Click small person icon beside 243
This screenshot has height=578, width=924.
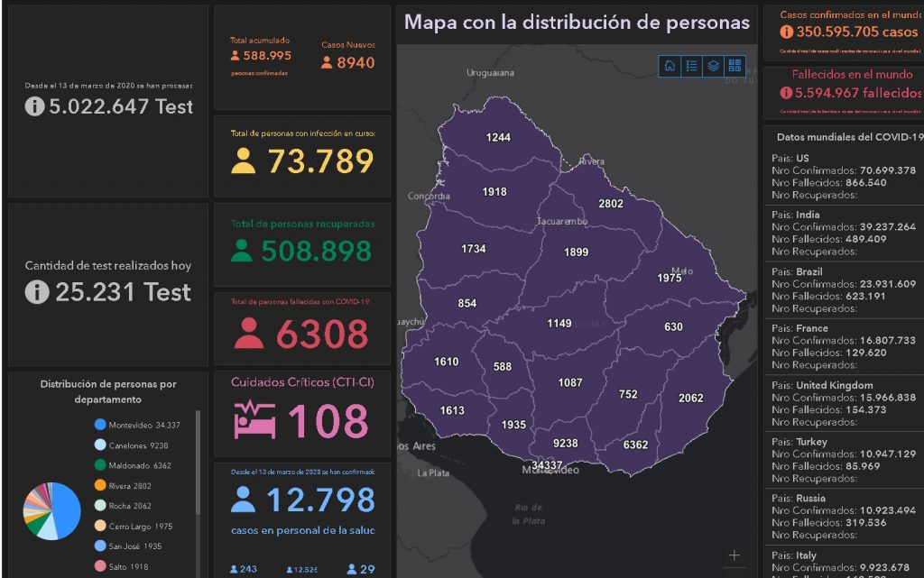point(234,569)
